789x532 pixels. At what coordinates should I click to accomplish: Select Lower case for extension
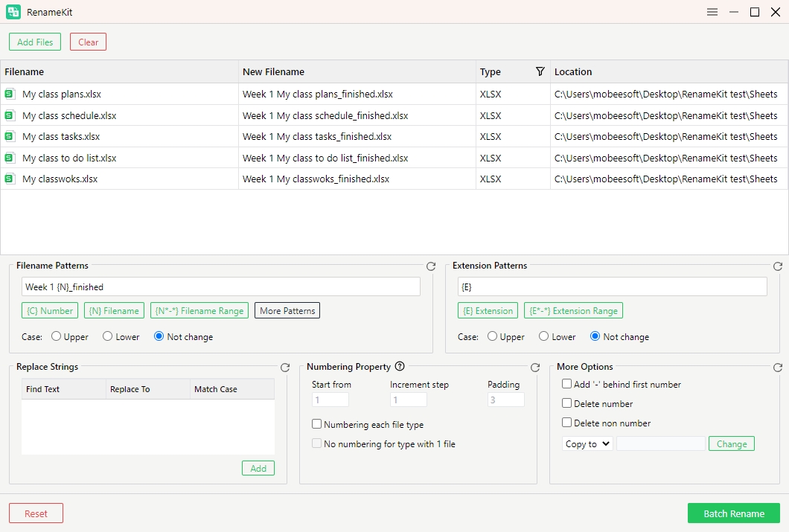[544, 336]
